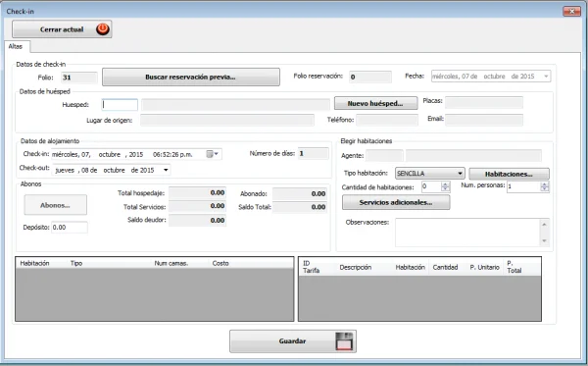Click the Nuevo huésped button
This screenshot has height=366, width=588.
[x=375, y=103]
